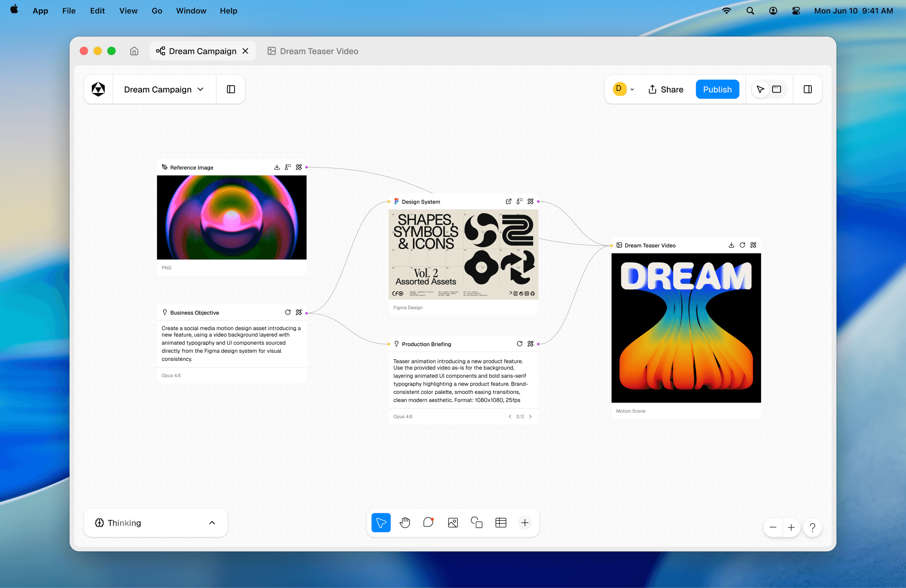The image size is (906, 588).
Task: Open the Help menu
Action: [x=229, y=11]
